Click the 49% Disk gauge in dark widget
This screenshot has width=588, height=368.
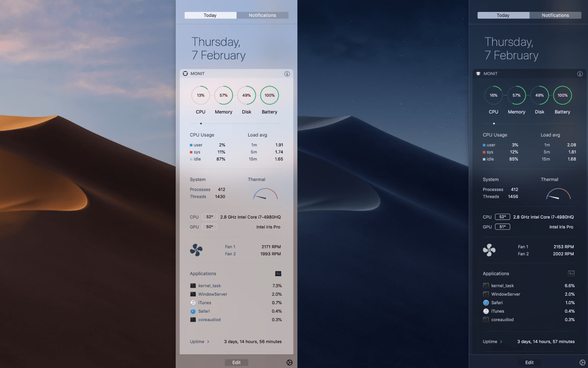[539, 95]
